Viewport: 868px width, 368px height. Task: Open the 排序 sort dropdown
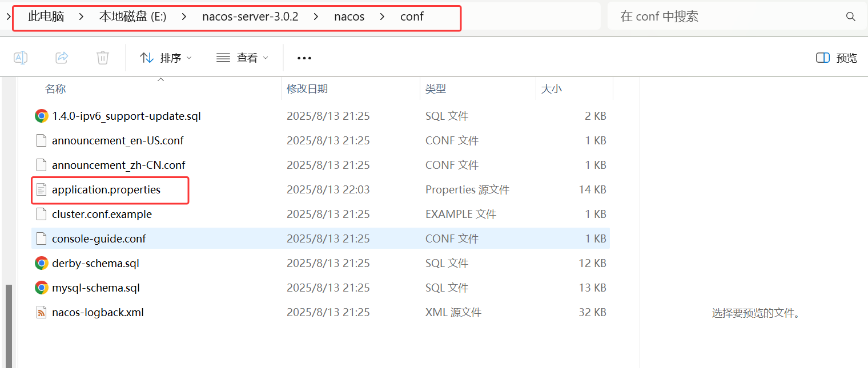click(166, 58)
